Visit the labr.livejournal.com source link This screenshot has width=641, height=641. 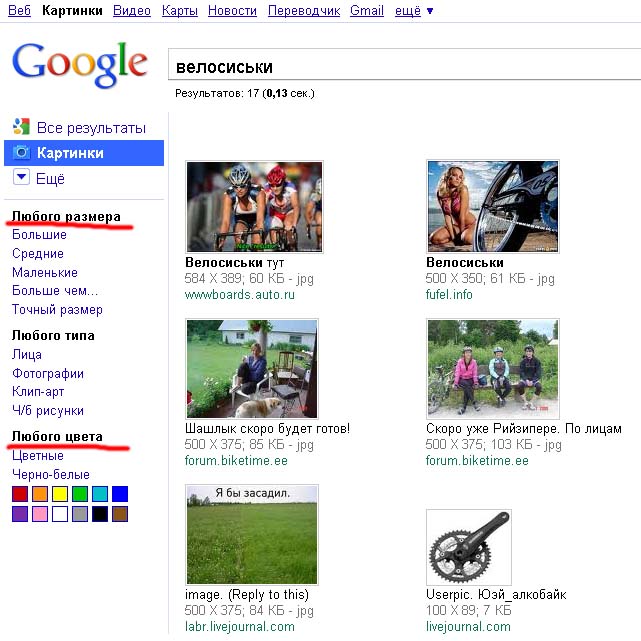point(240,627)
